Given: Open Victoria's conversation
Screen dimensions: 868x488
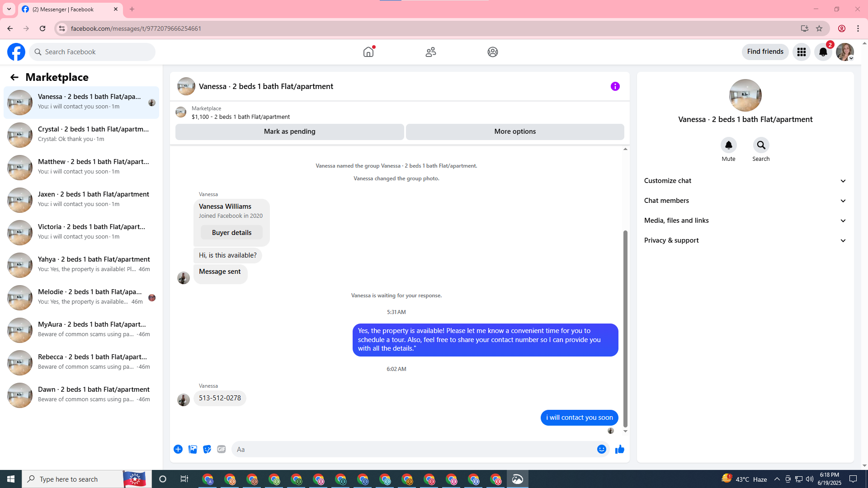Looking at the screenshot, I should (81, 232).
